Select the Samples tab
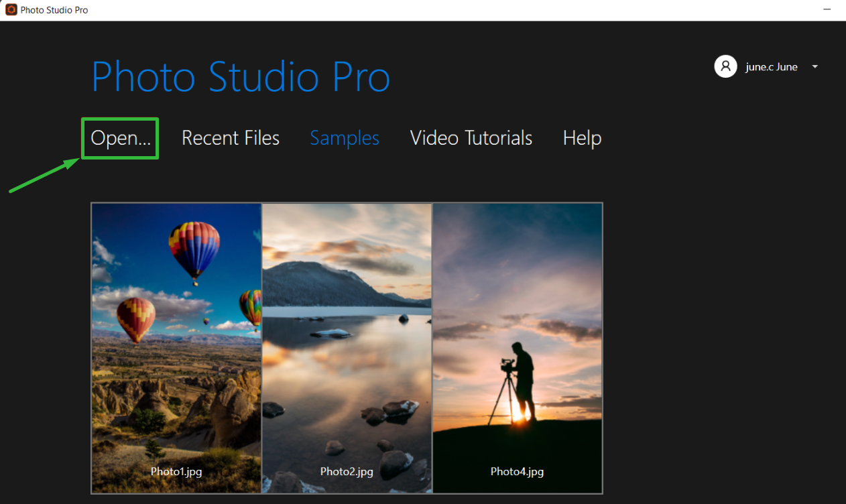This screenshot has height=504, width=846. [x=345, y=138]
